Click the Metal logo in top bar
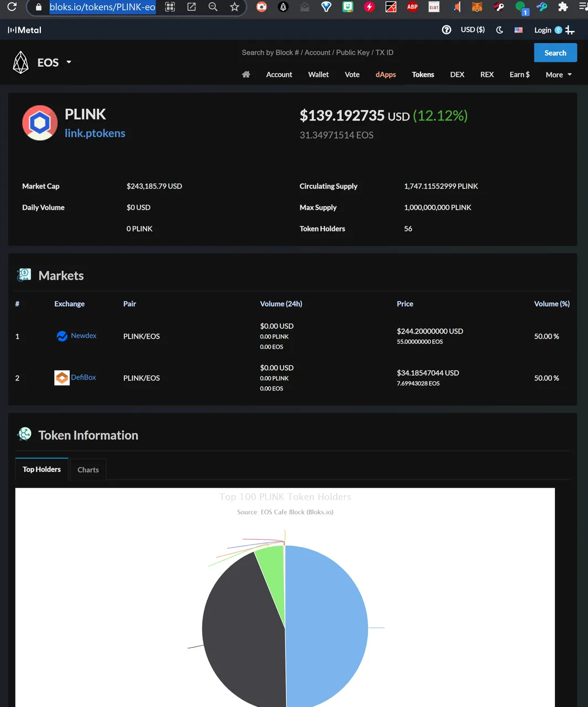 pos(24,30)
